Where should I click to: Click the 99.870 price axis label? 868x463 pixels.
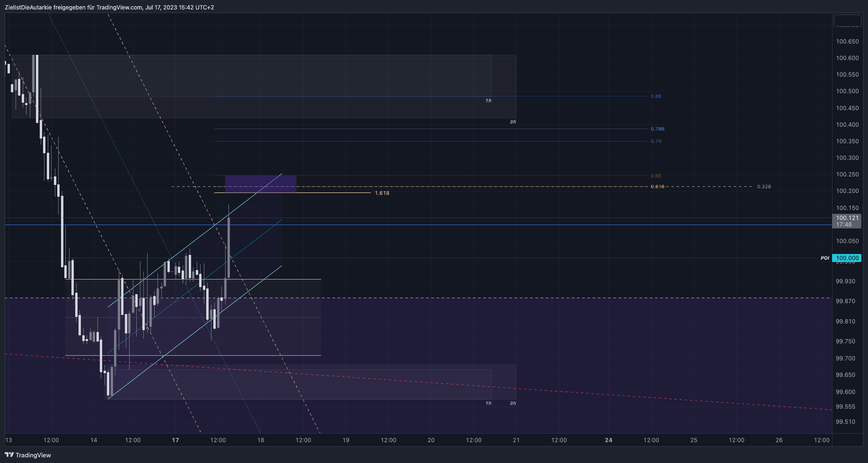845,301
